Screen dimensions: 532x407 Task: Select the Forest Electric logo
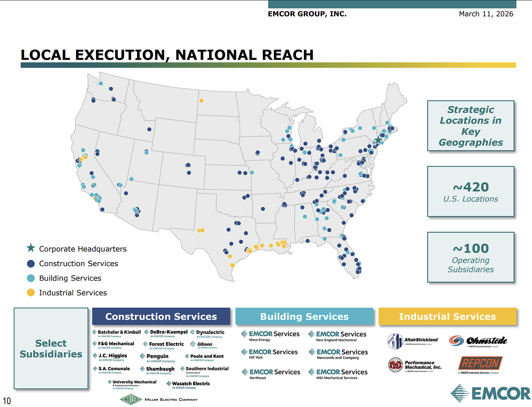coord(164,345)
